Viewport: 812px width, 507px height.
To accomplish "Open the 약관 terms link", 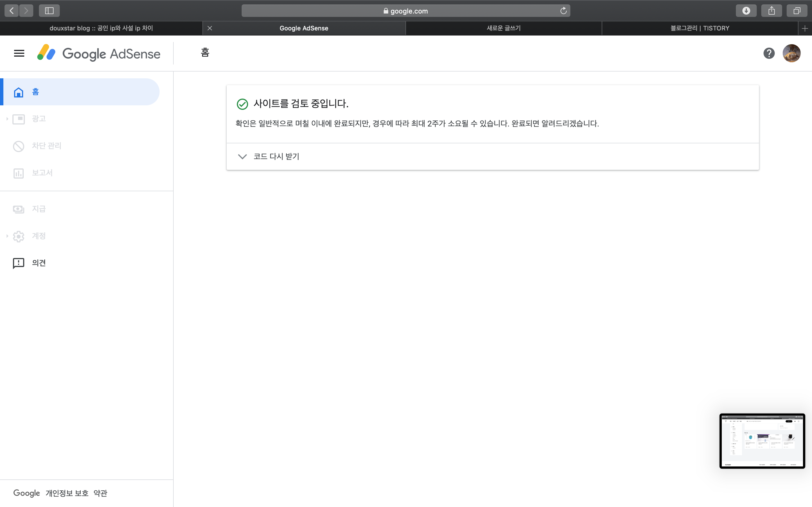I will click(100, 493).
